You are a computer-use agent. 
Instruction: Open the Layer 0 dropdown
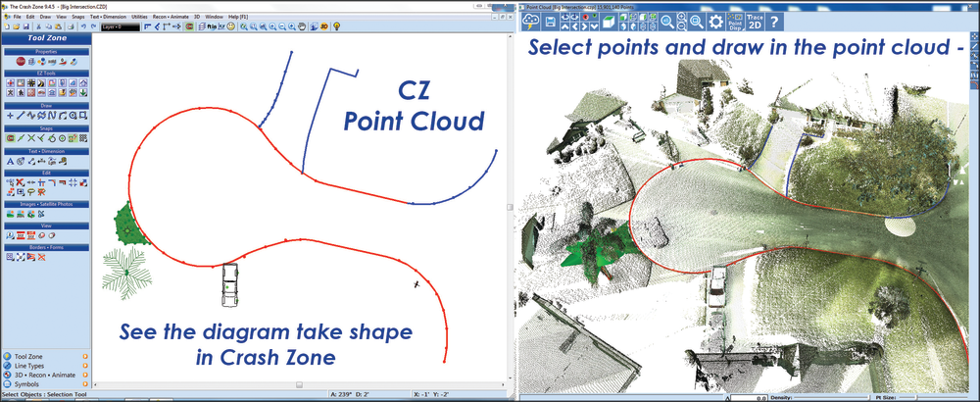pos(118,27)
